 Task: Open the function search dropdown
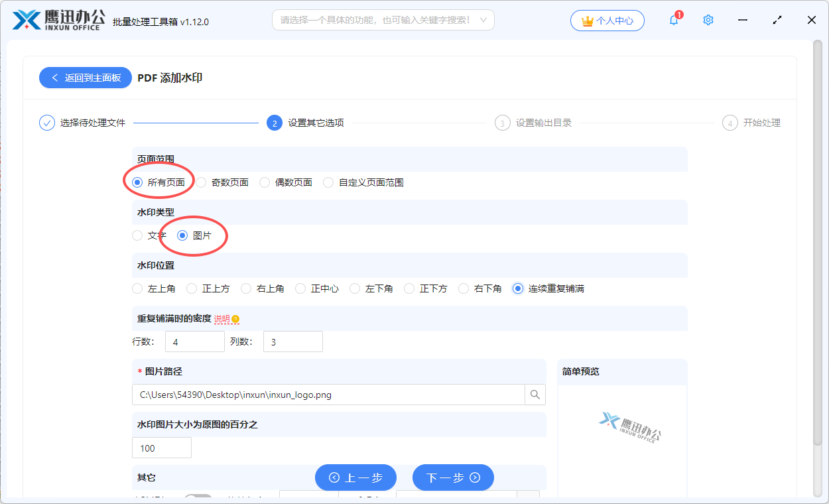(383, 20)
